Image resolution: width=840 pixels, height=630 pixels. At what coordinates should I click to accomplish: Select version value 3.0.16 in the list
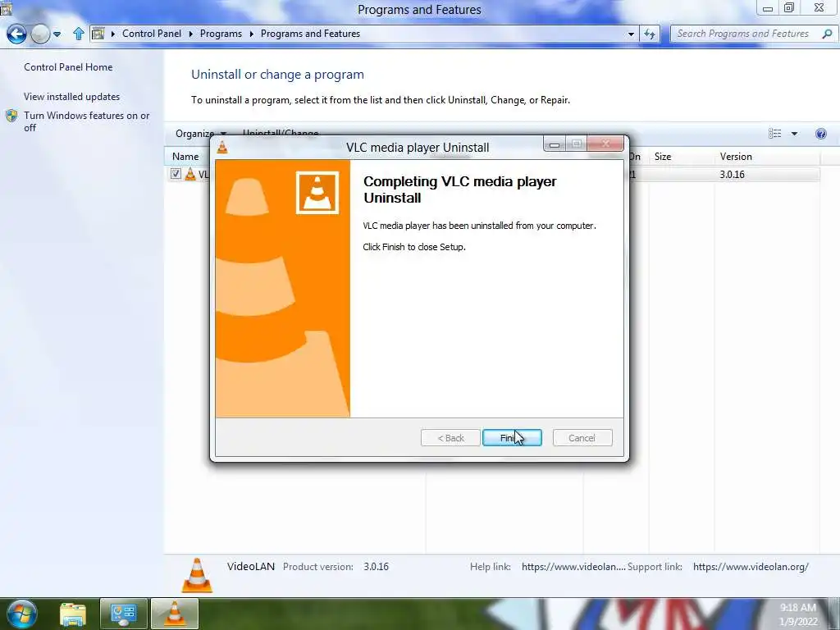click(732, 174)
